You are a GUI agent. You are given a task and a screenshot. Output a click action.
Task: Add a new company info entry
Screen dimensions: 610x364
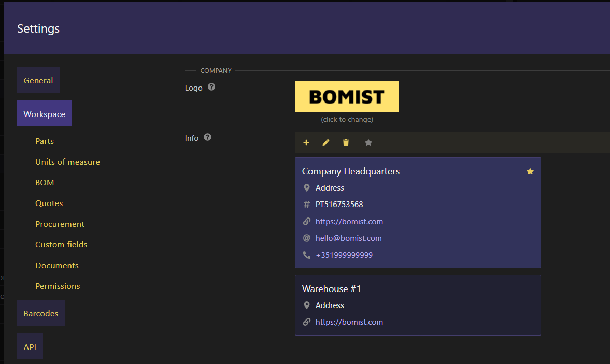(x=306, y=142)
